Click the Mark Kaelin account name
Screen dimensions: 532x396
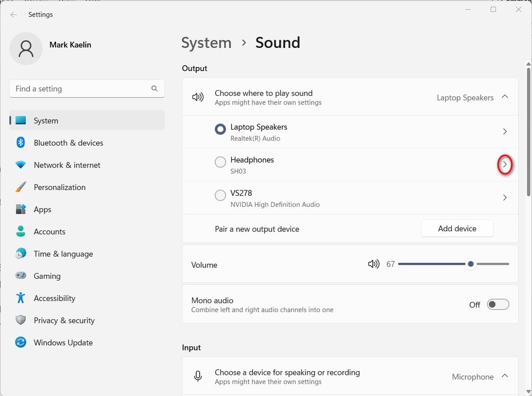tap(70, 45)
